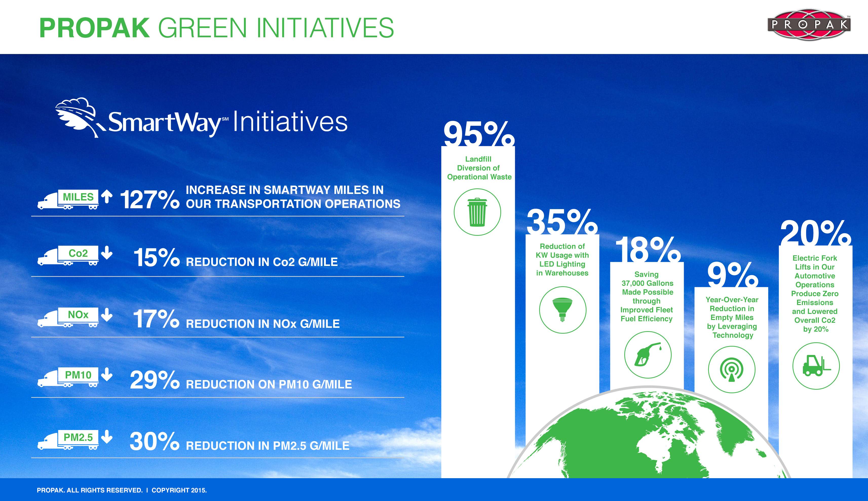Click the down arrow beside NOx truck
The height and width of the screenshot is (501, 868).
(107, 315)
